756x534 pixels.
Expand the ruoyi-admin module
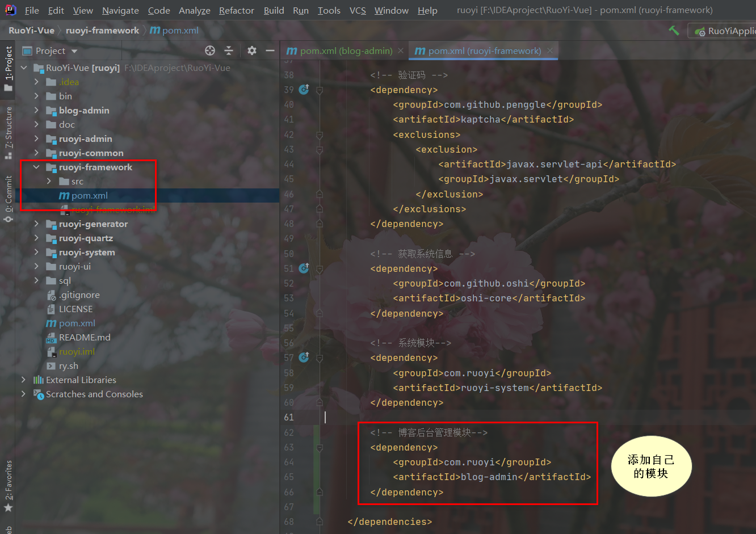(x=36, y=139)
